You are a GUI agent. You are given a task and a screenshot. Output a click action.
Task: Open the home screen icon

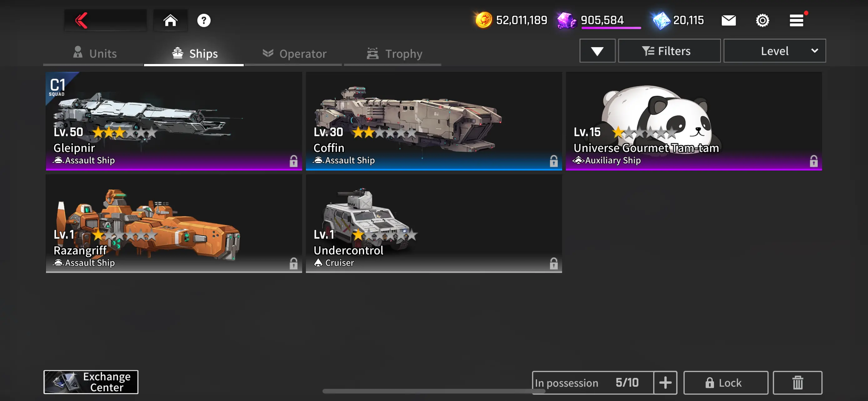[171, 20]
